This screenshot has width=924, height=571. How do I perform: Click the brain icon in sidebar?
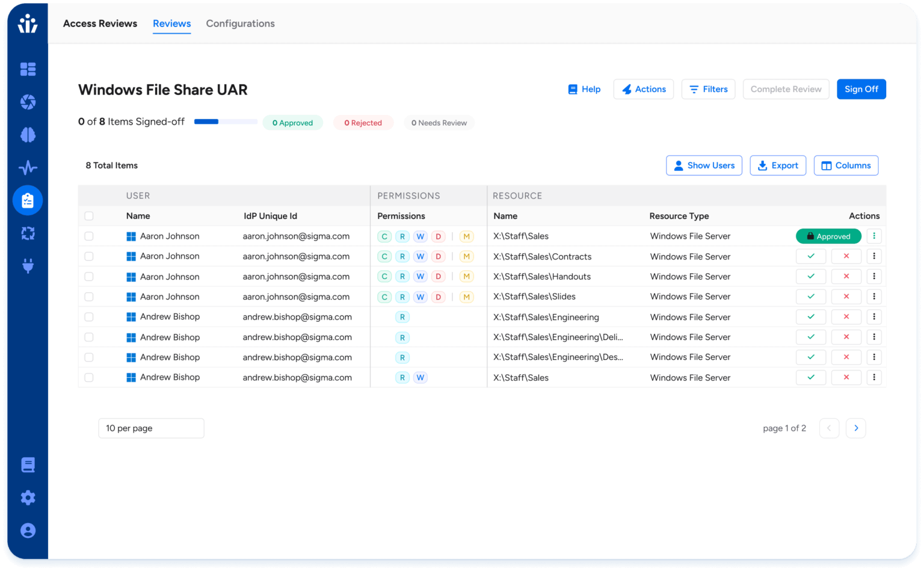point(28,135)
